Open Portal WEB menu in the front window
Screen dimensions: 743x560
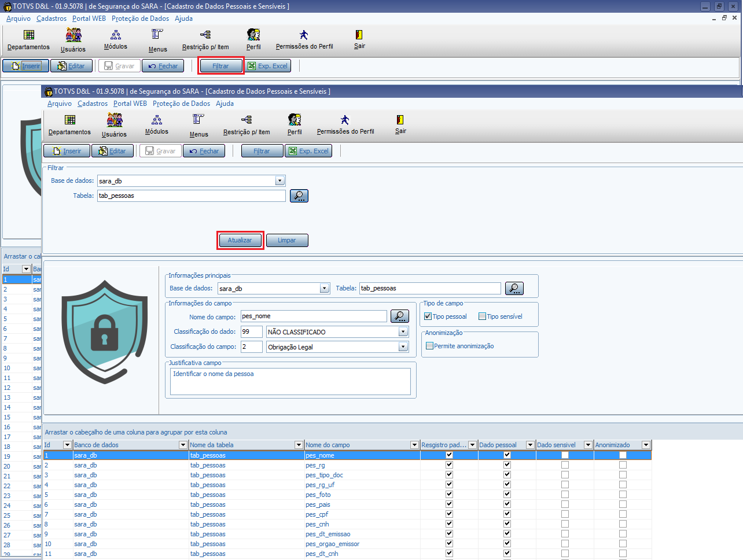coord(130,104)
